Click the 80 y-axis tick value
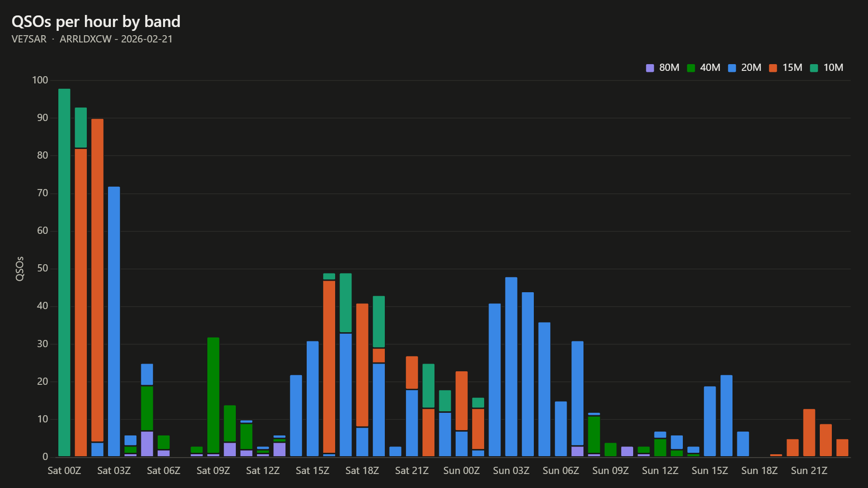Viewport: 868px width, 488px height. click(42, 155)
